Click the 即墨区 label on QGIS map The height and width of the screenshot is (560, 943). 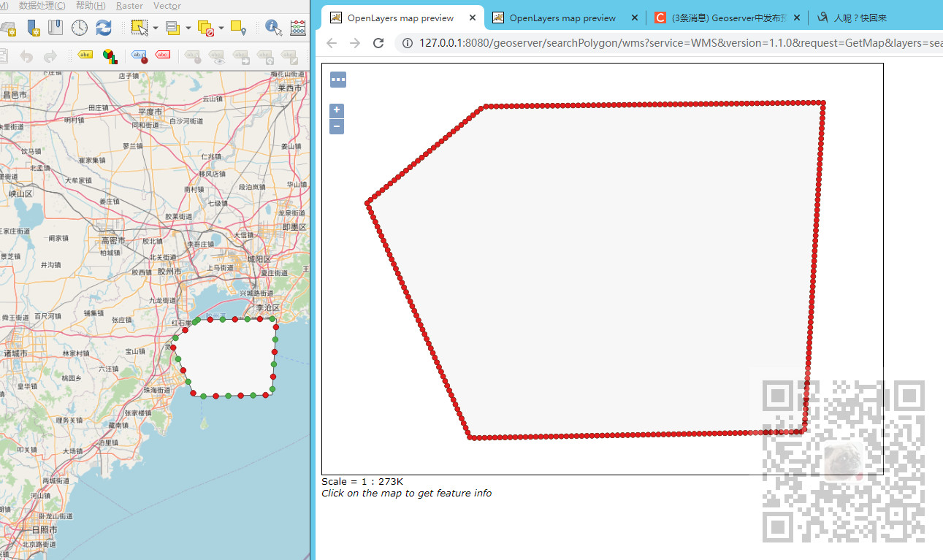(295, 227)
